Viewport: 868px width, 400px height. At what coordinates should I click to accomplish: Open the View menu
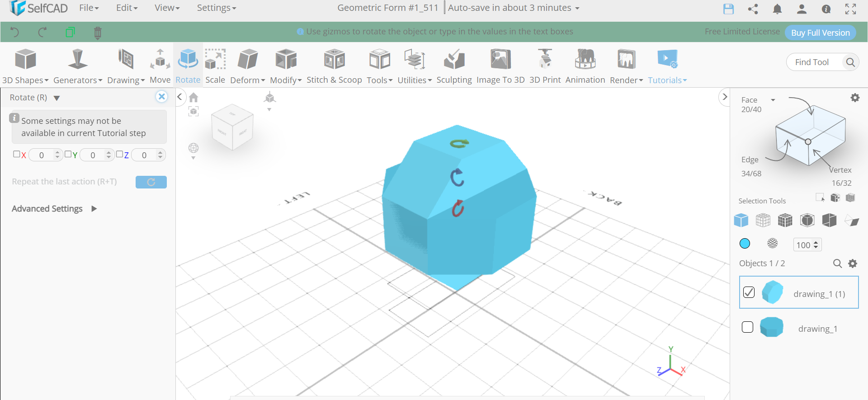tap(167, 8)
